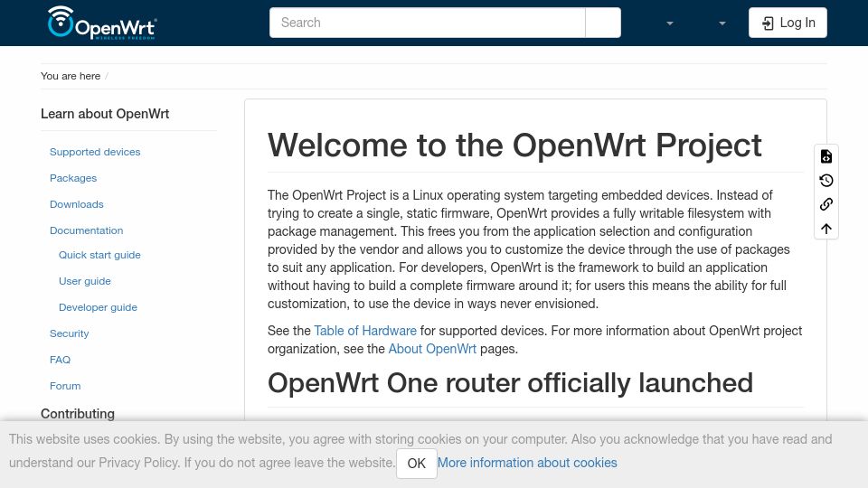Focus the Search input field

[427, 23]
